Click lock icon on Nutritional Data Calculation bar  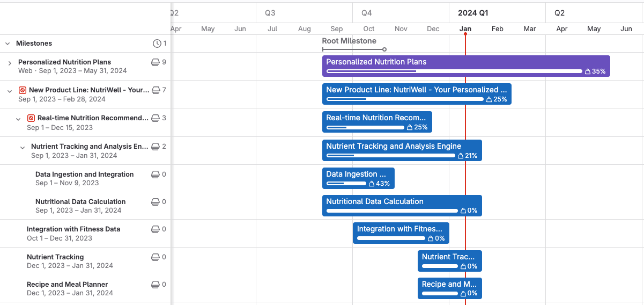(x=463, y=211)
